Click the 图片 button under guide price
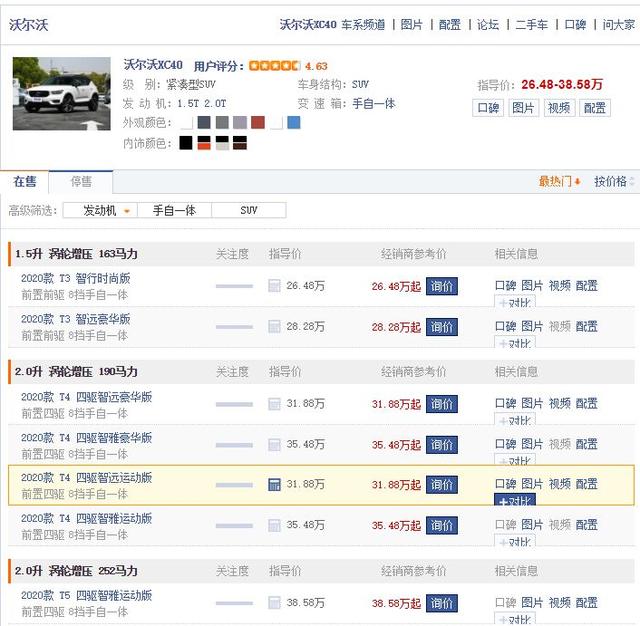This screenshot has height=626, width=640. [524, 108]
